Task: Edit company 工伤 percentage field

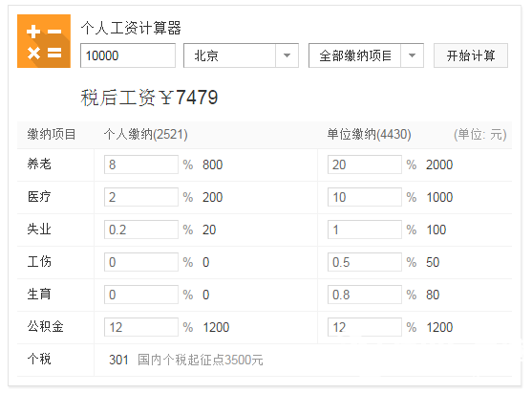Action: coord(365,262)
